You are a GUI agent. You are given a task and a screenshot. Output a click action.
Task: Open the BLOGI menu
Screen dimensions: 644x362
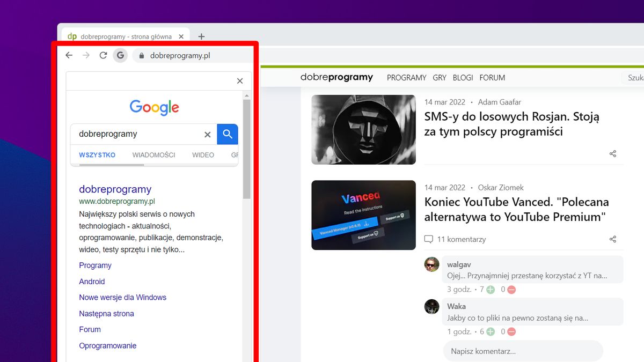(x=463, y=77)
